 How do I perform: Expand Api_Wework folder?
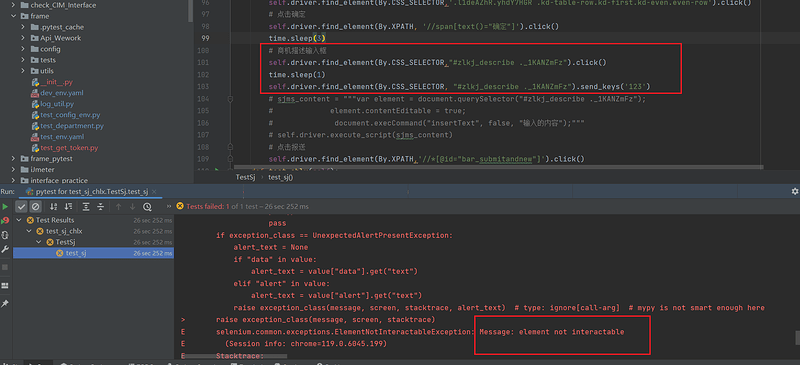pyautogui.click(x=23, y=38)
